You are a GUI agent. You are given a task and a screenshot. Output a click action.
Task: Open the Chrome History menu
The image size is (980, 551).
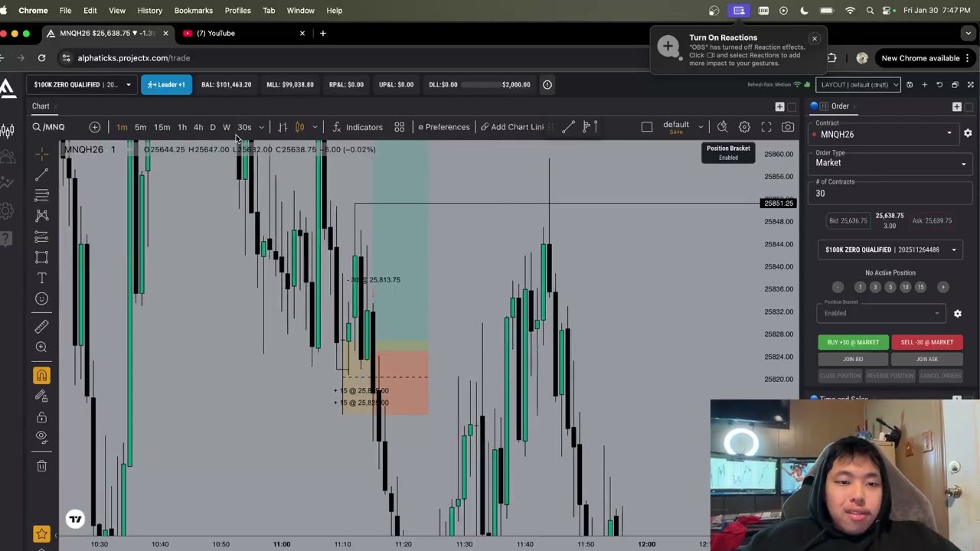[x=149, y=11]
